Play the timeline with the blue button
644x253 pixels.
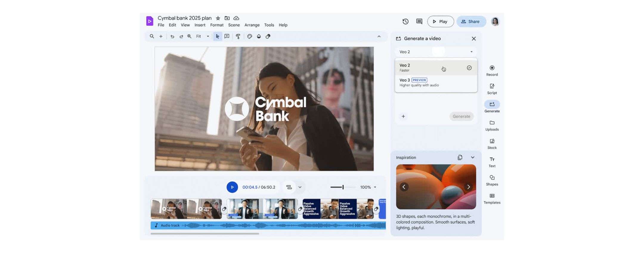232,187
